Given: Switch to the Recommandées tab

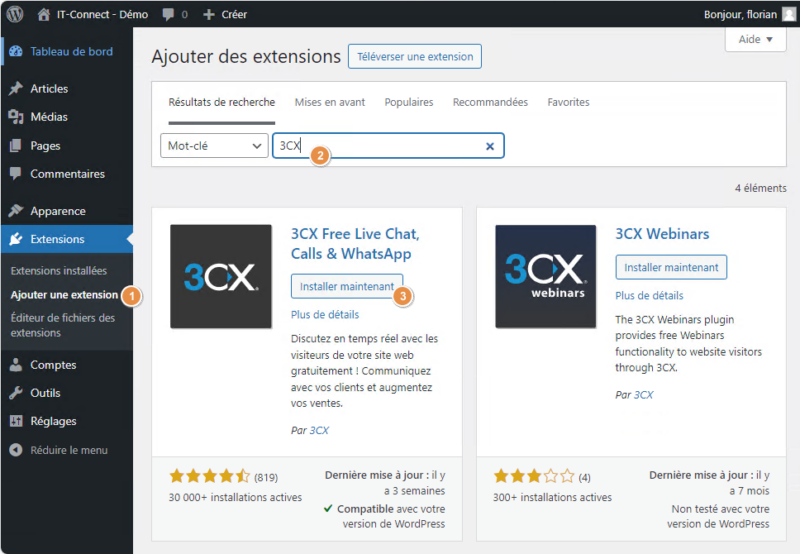Looking at the screenshot, I should (x=490, y=102).
